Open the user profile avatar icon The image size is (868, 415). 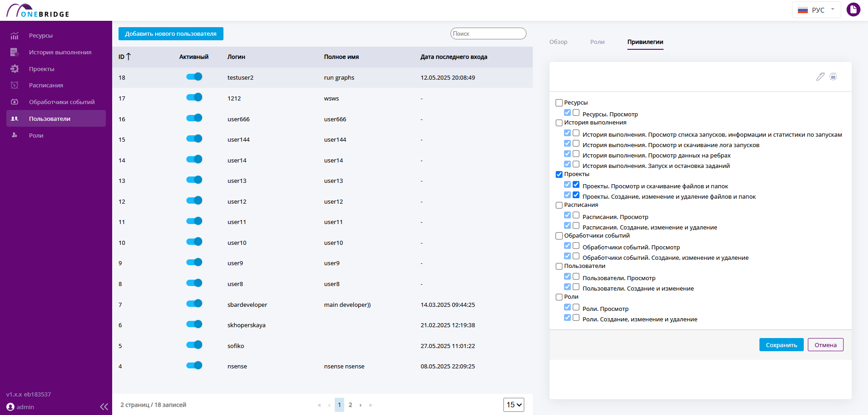853,10
